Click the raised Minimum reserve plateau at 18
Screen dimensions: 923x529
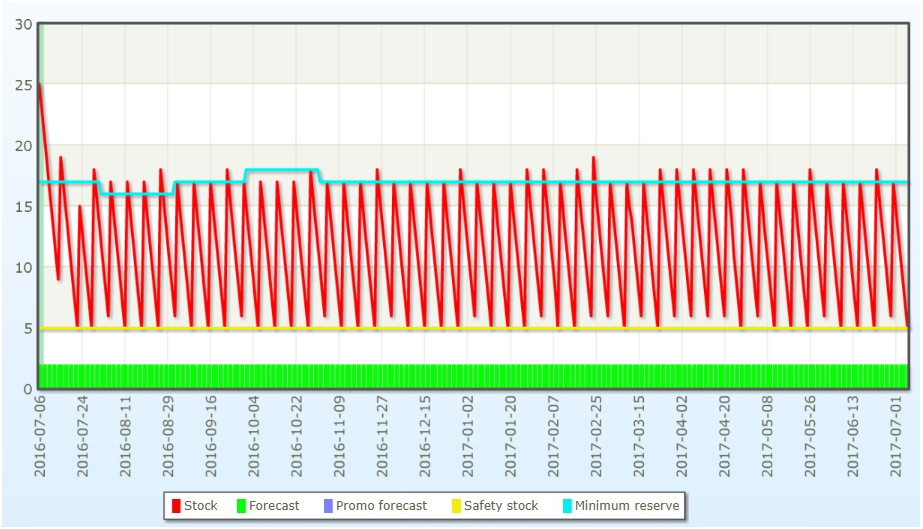282,170
